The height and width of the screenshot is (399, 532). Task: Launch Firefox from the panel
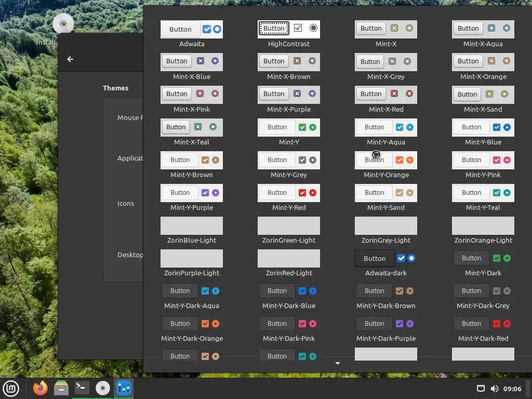[41, 388]
